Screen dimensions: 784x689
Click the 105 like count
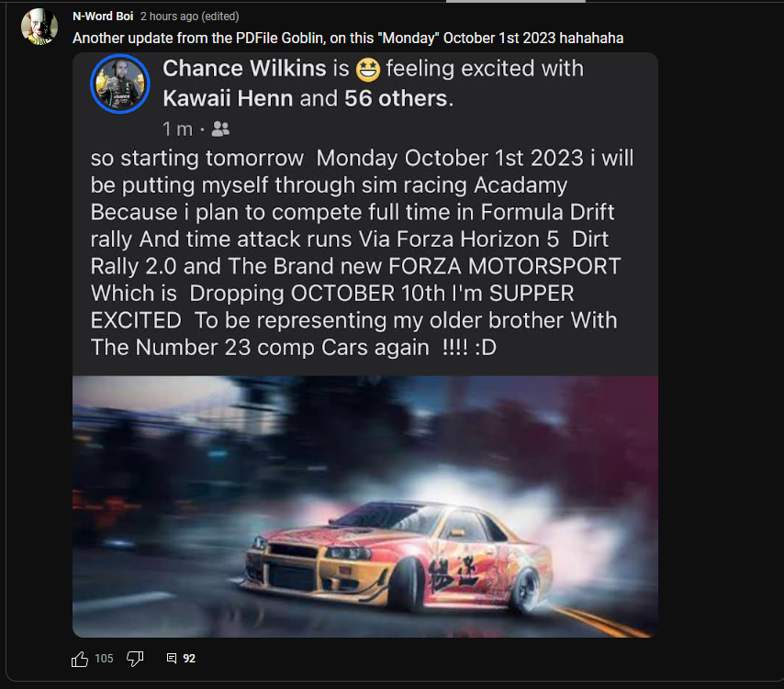point(104,658)
